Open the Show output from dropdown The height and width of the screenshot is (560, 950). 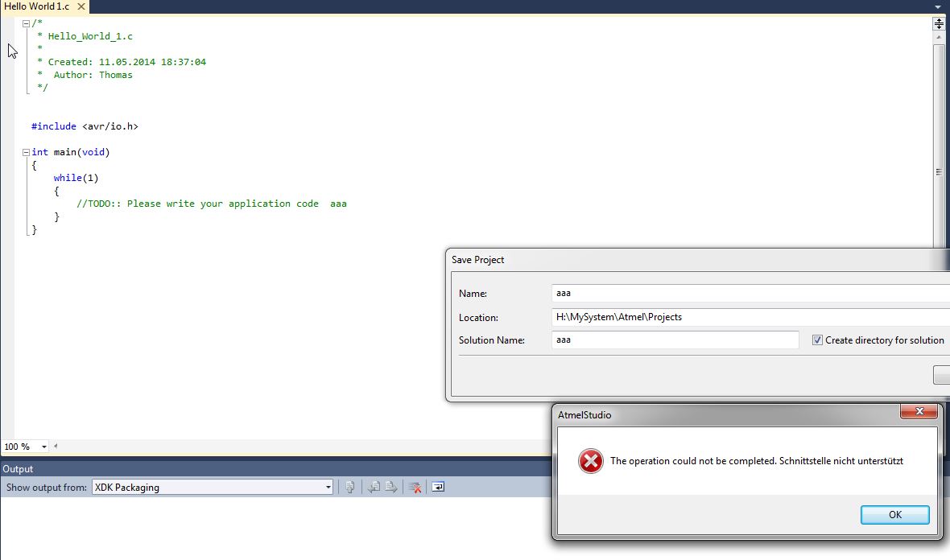pos(328,487)
